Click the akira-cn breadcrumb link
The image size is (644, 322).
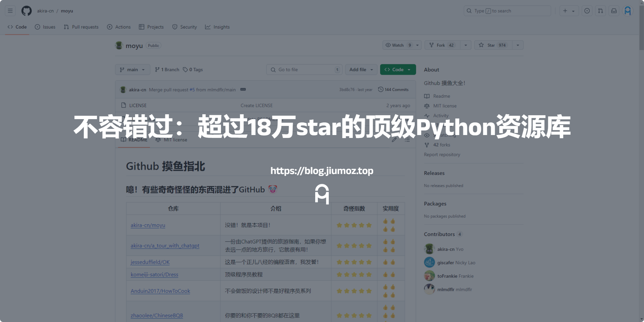(45, 11)
